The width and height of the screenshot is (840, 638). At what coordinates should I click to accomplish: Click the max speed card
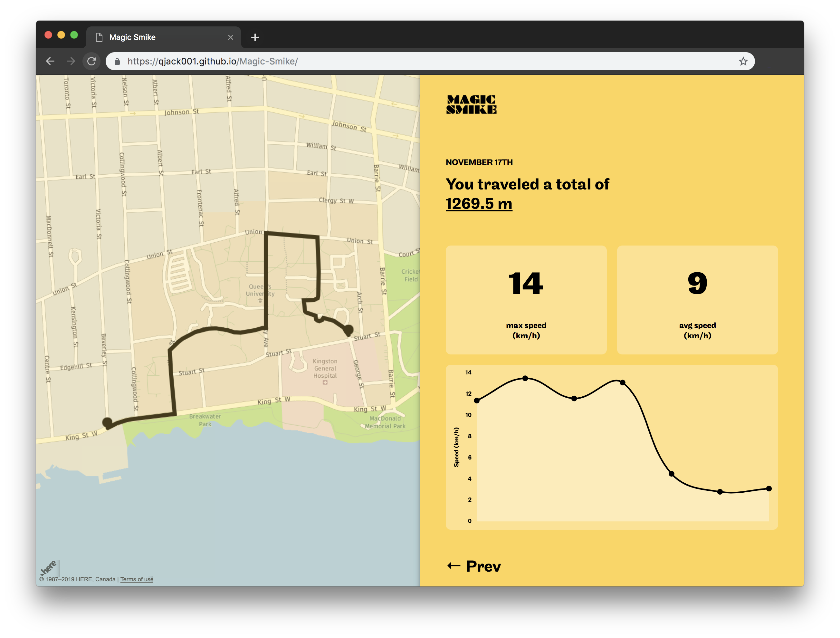[x=526, y=300]
